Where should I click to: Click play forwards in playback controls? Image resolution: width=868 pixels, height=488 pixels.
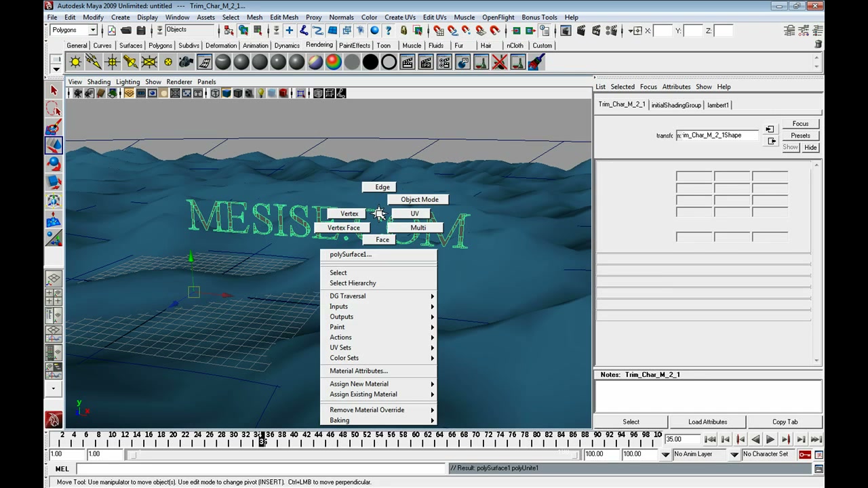click(x=770, y=440)
